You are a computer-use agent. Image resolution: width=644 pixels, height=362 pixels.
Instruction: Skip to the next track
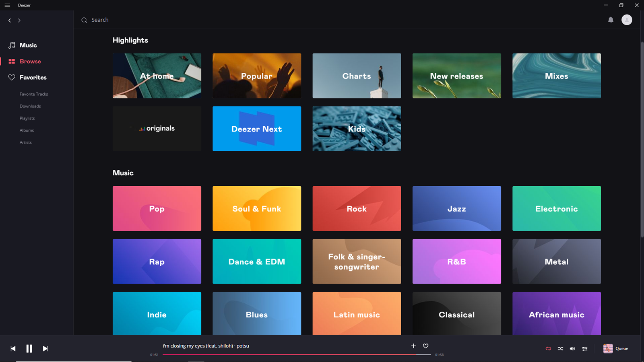pyautogui.click(x=45, y=349)
